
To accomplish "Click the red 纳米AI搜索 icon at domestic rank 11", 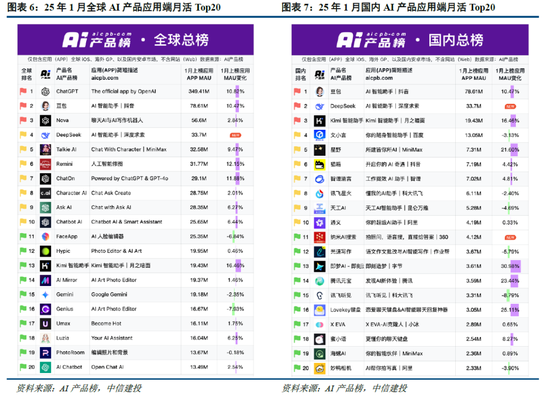I will [320, 237].
